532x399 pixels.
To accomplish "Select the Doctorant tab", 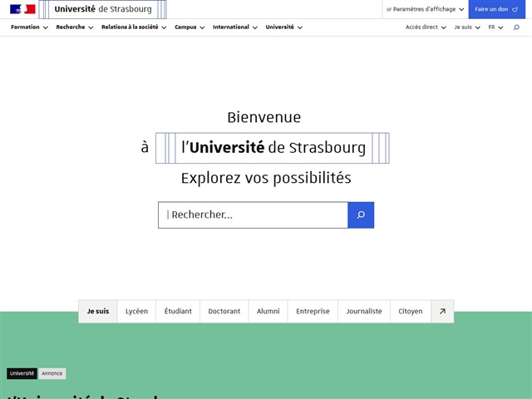I will [x=224, y=311].
